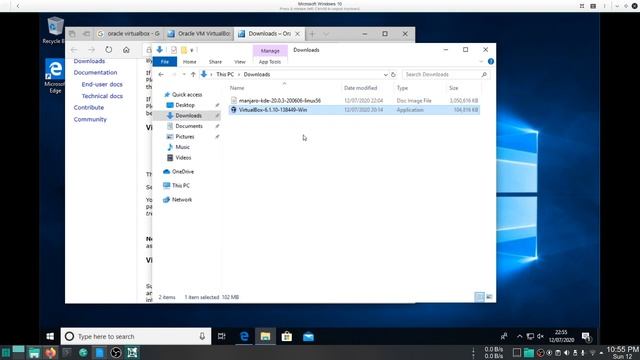Sort files by Name column
Screen dimensions: 640x360
(237, 88)
